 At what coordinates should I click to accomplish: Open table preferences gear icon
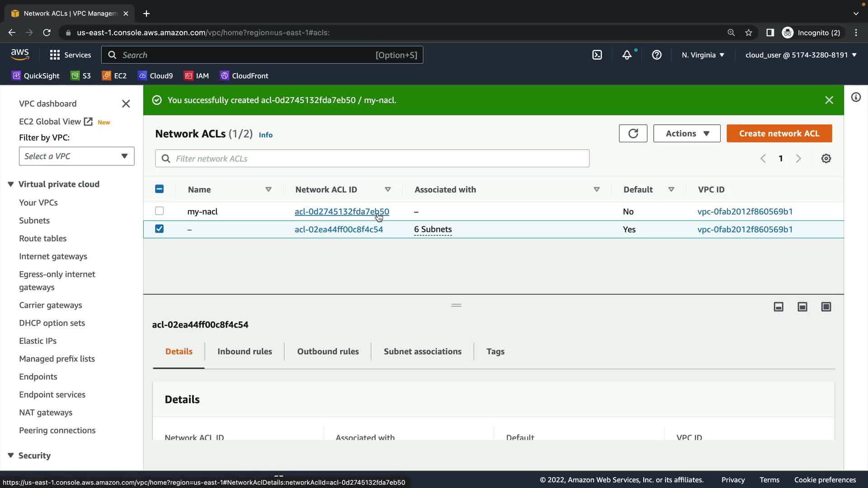[826, 159]
